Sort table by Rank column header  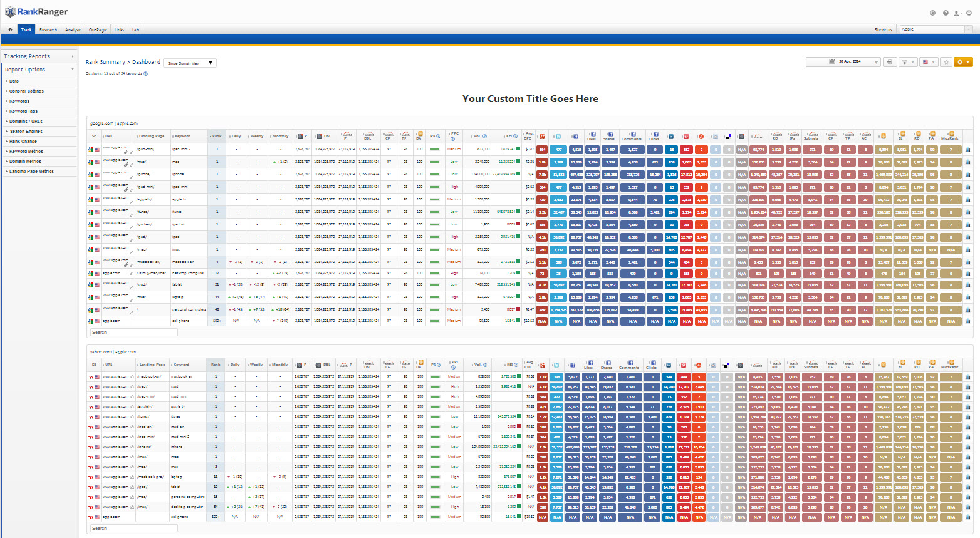(217, 136)
